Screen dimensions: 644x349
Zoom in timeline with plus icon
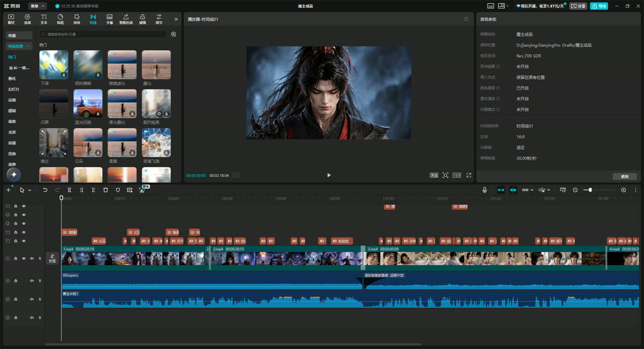(623, 190)
